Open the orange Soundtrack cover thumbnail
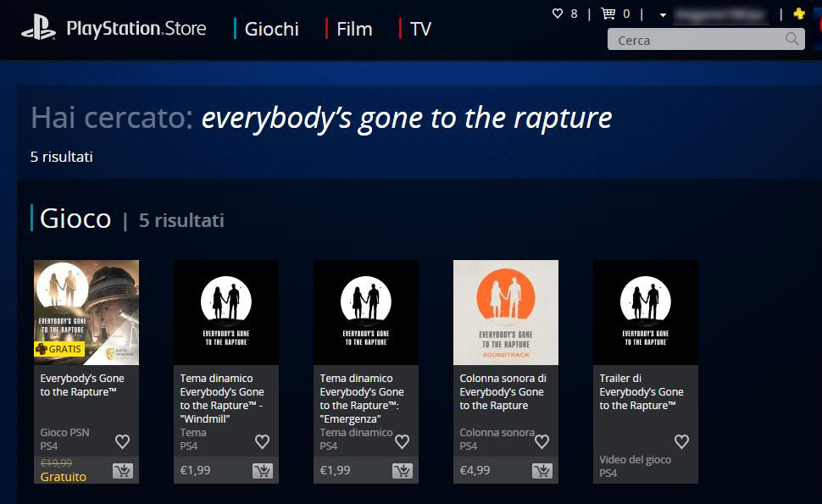This screenshot has width=822, height=504. click(x=506, y=313)
